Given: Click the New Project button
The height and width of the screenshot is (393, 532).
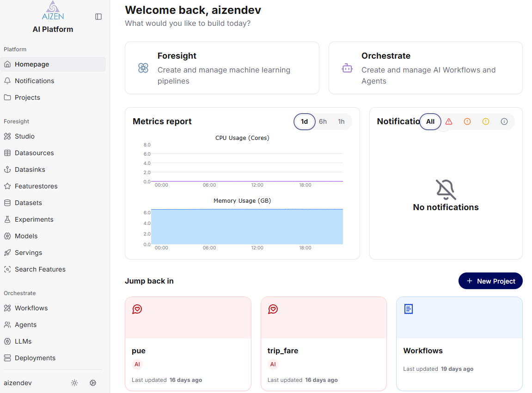Looking at the screenshot, I should click(x=490, y=281).
